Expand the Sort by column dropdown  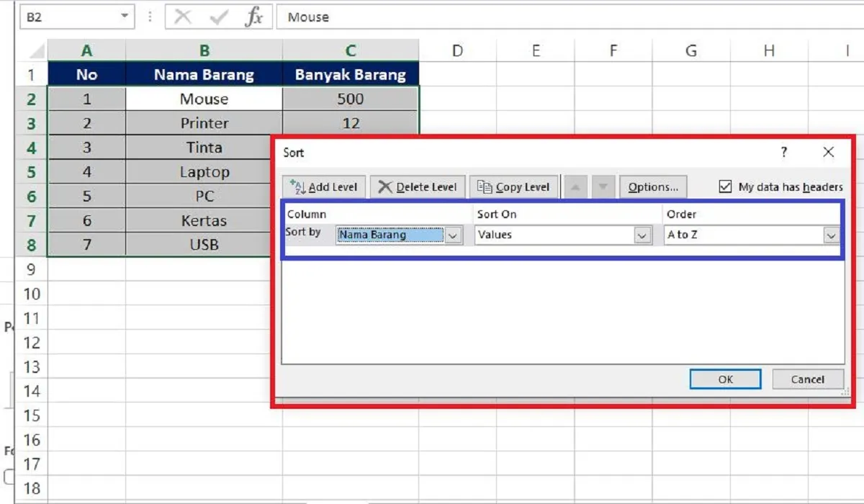[453, 235]
